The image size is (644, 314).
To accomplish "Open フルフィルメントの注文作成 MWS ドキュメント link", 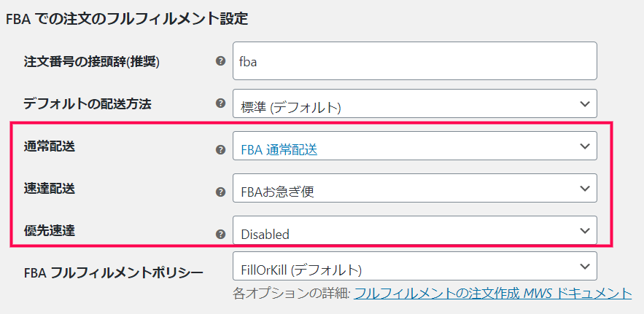I will pos(492,294).
